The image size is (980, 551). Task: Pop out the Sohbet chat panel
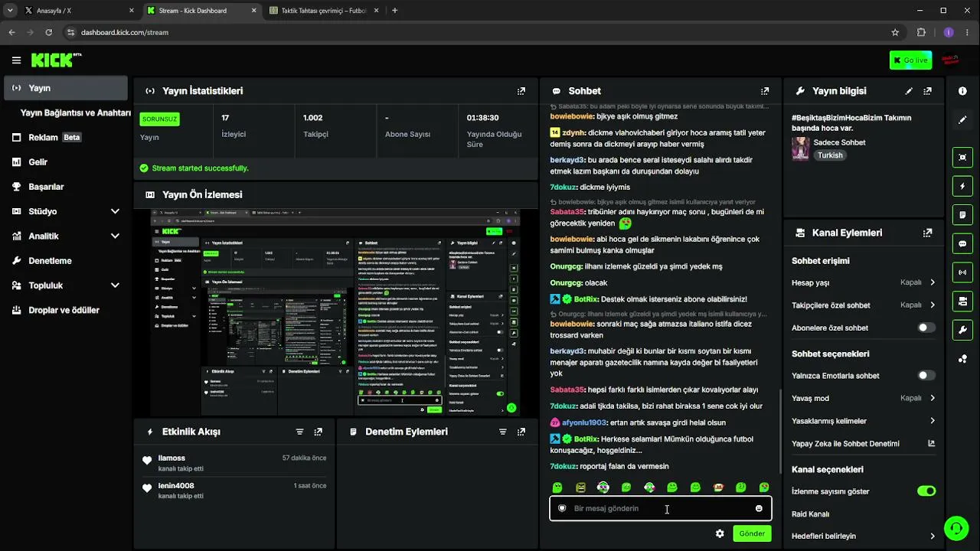pos(765,91)
